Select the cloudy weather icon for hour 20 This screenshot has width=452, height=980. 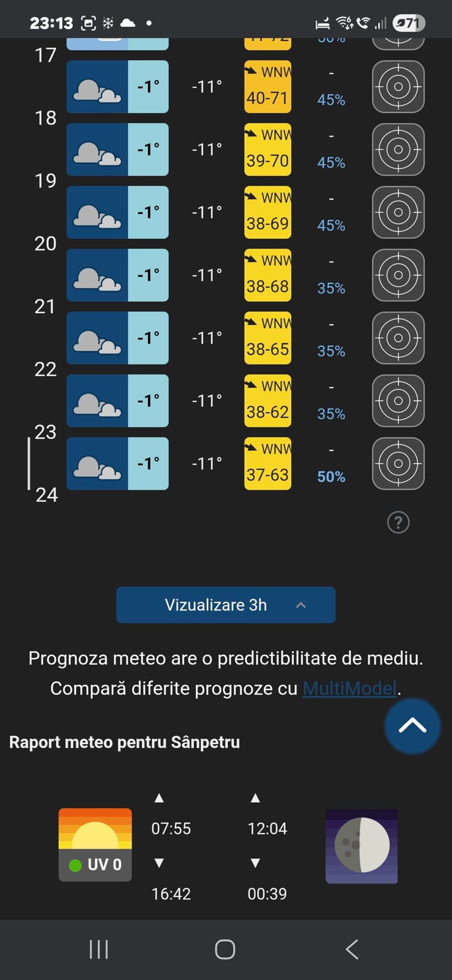click(97, 275)
